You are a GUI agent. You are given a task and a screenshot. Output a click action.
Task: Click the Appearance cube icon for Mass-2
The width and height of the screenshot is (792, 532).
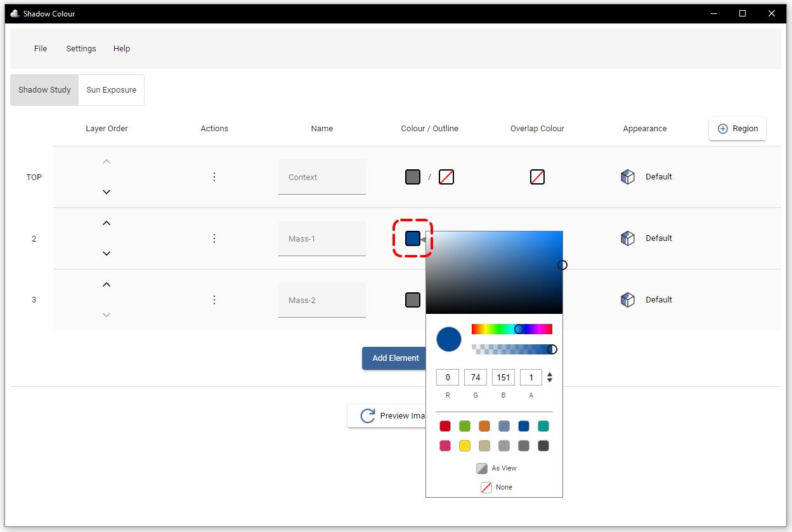[x=628, y=299]
